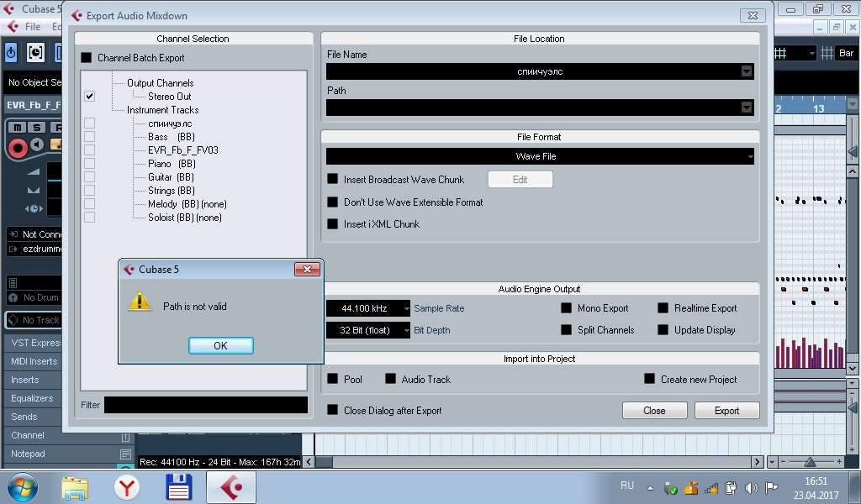The image size is (861, 504).
Task: Open the Windows Start menu
Action: (22, 486)
